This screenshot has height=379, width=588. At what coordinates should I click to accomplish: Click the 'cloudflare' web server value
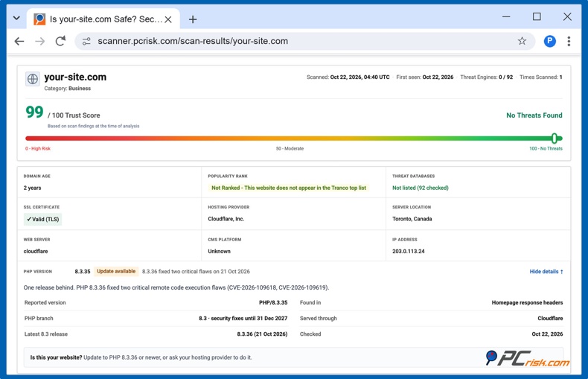36,251
